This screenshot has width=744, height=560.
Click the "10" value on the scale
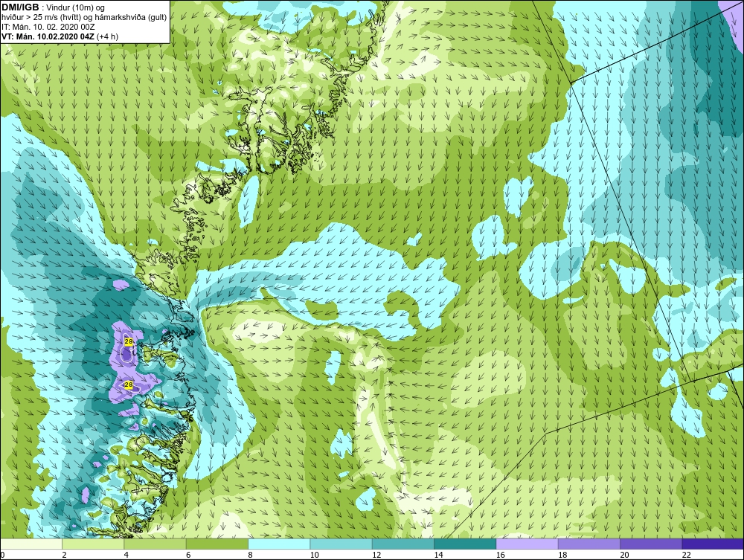click(x=315, y=556)
